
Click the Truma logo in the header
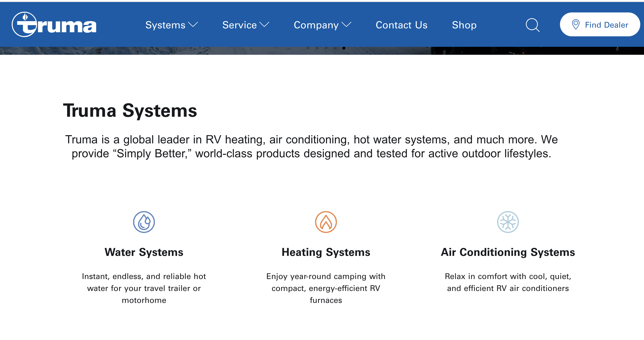click(54, 25)
